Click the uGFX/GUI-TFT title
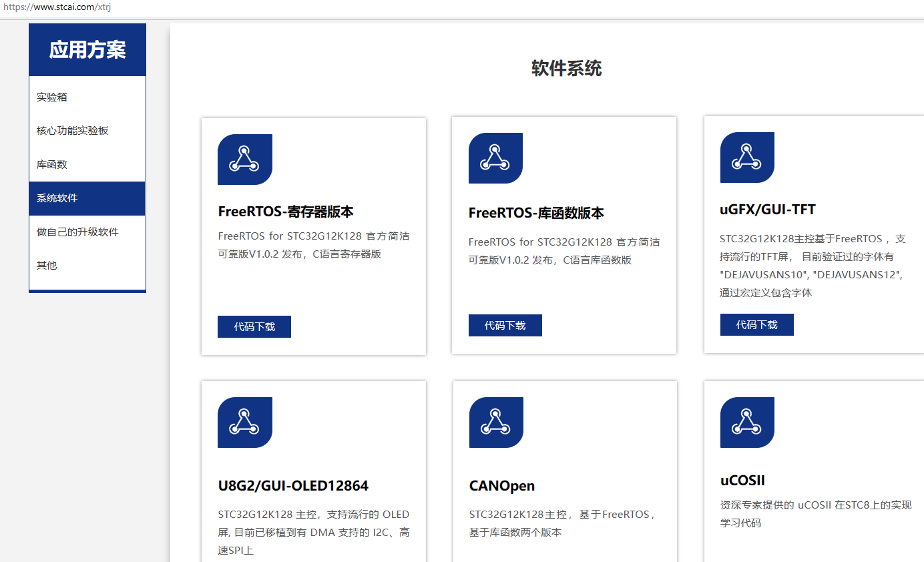 click(x=768, y=210)
